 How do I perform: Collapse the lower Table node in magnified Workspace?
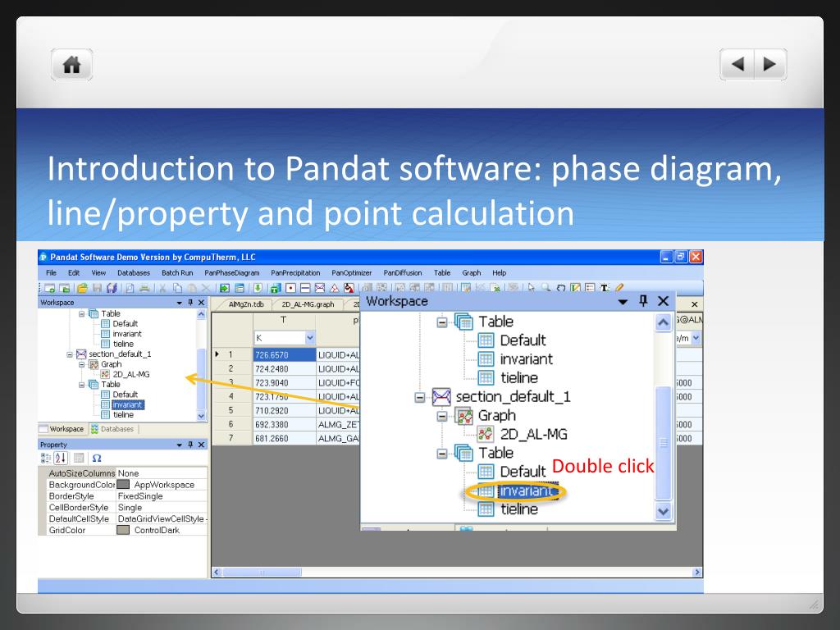pyautogui.click(x=442, y=454)
